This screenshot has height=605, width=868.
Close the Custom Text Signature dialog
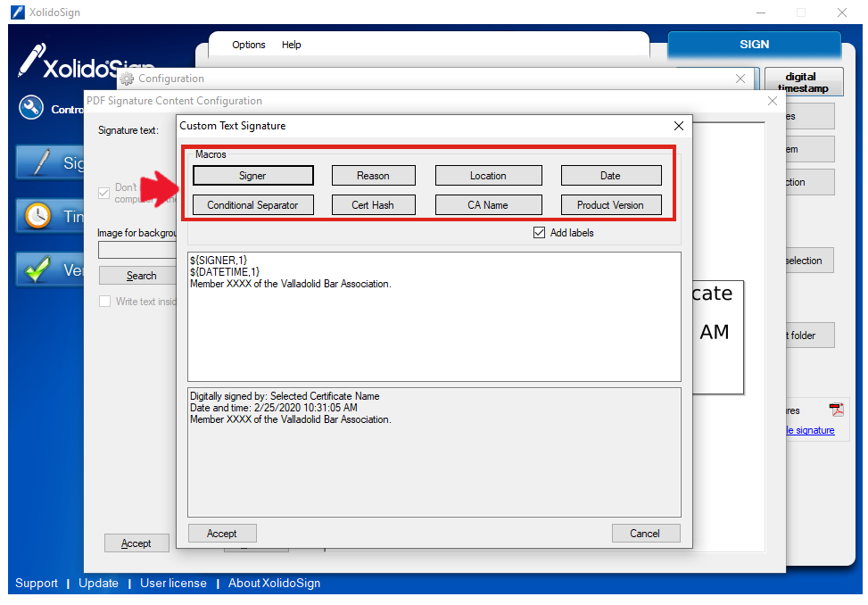click(x=679, y=126)
